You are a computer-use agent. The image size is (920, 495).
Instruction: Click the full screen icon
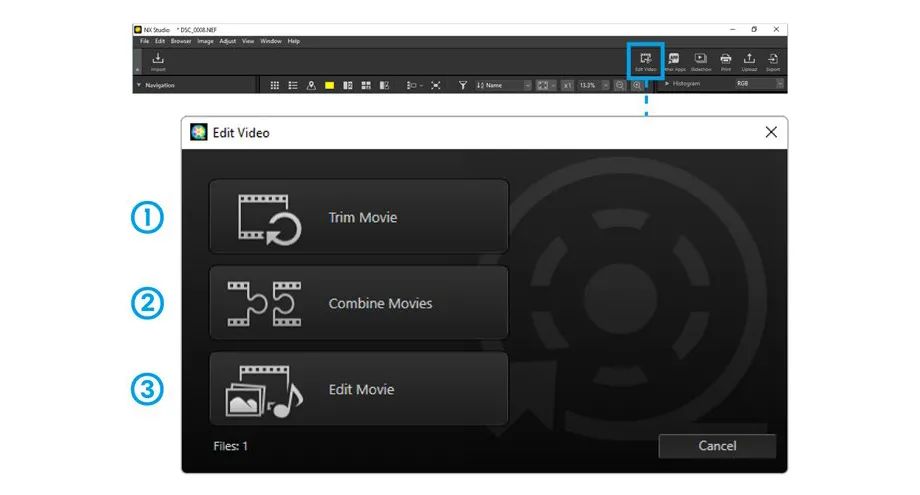(435, 86)
